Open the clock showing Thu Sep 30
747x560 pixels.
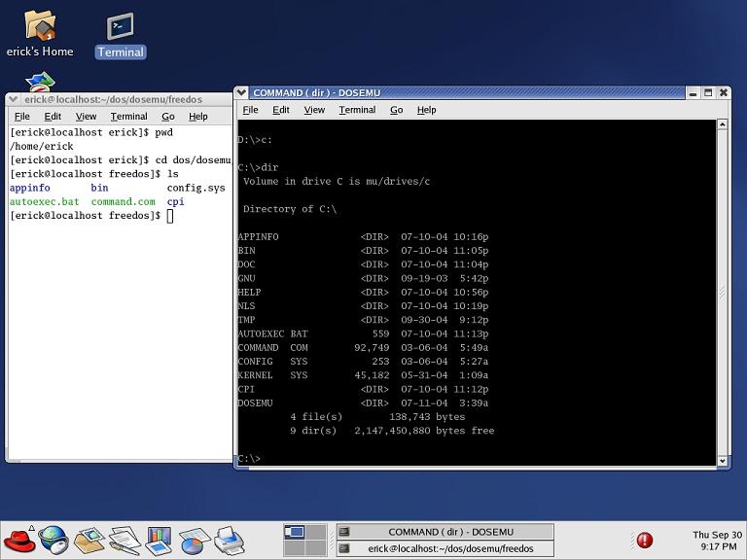pos(717,541)
